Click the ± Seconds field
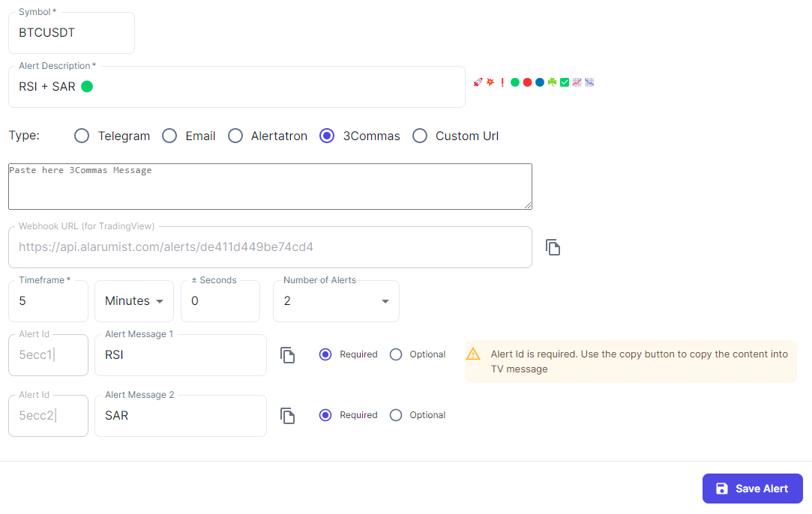The image size is (812, 514). [220, 301]
